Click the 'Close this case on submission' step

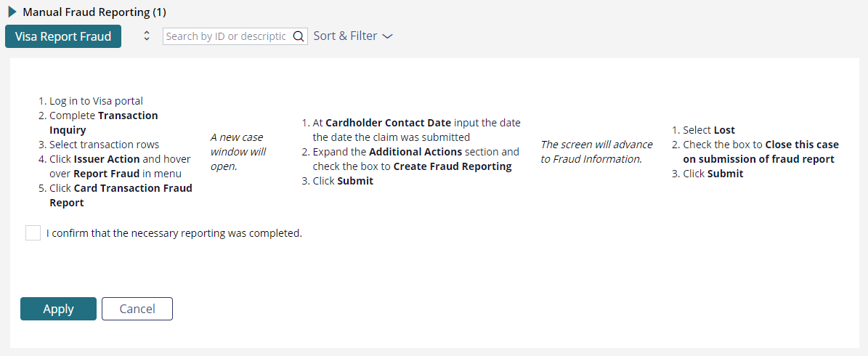pyautogui.click(x=755, y=152)
